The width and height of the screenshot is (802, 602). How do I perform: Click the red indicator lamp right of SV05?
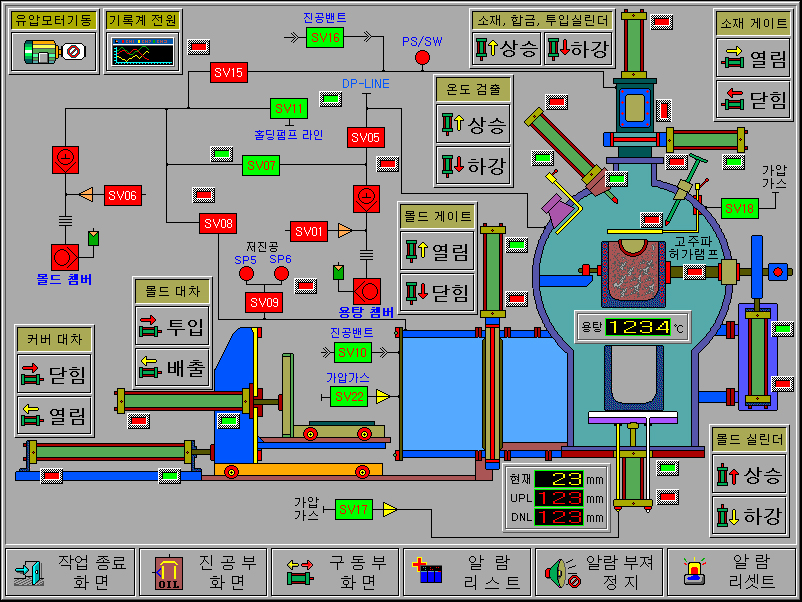click(387, 164)
